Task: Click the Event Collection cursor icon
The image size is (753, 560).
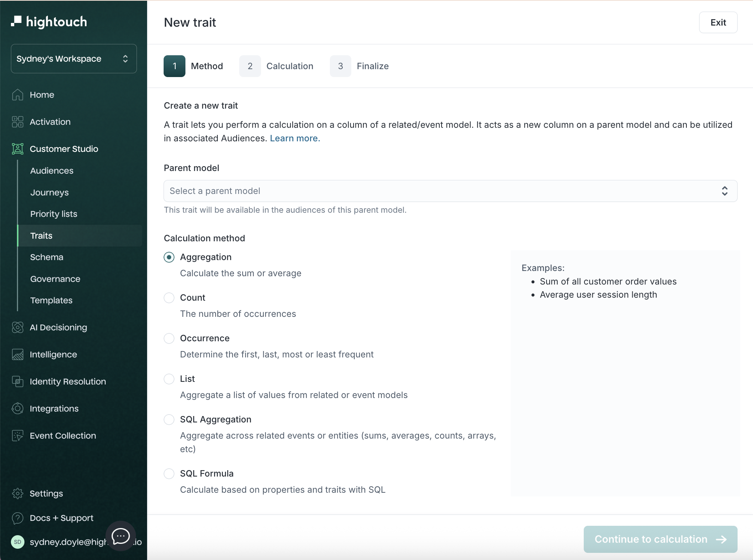Action: [x=17, y=436]
